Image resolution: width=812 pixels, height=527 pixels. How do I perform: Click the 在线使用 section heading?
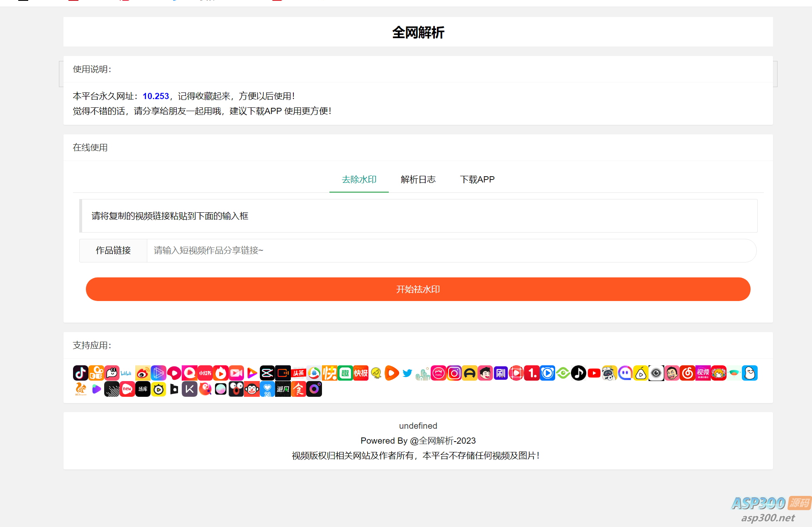click(90, 148)
